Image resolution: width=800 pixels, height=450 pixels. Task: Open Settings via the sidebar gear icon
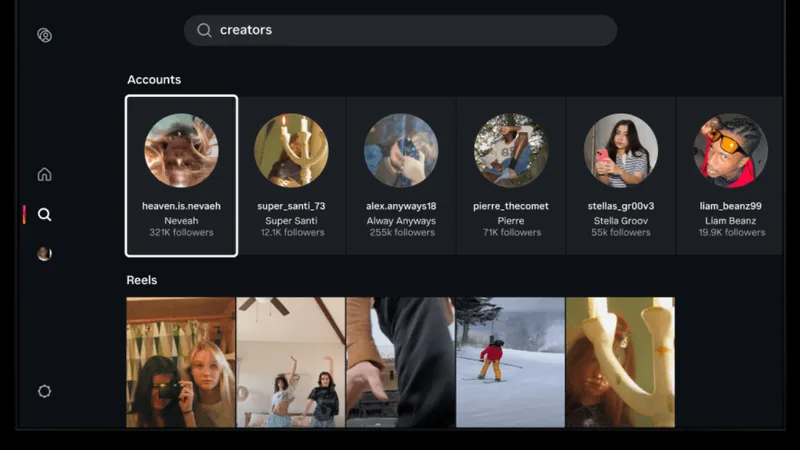[x=44, y=391]
